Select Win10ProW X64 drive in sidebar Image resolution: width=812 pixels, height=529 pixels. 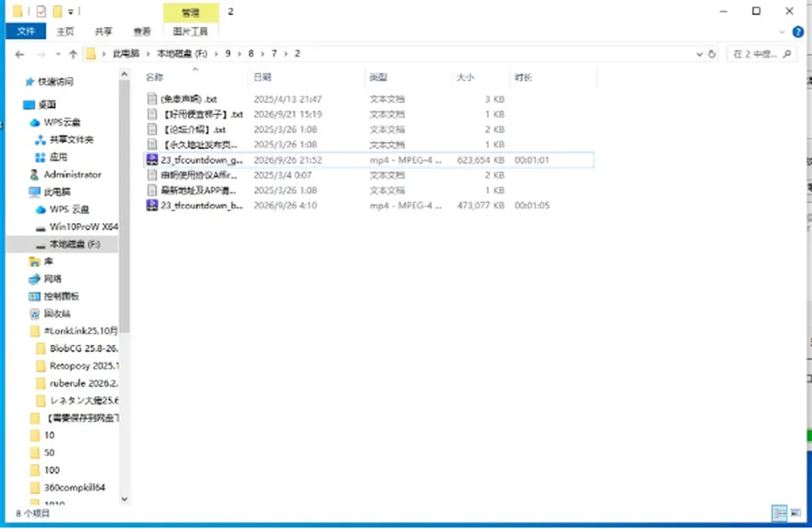coord(77,226)
